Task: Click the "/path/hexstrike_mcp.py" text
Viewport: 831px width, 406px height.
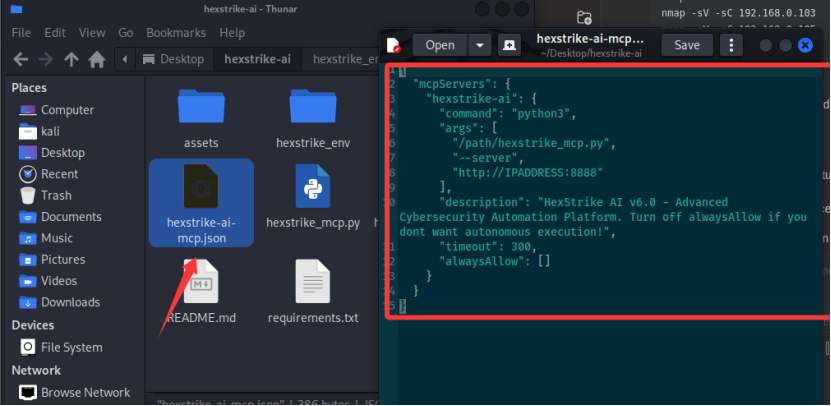Action: tap(531, 143)
